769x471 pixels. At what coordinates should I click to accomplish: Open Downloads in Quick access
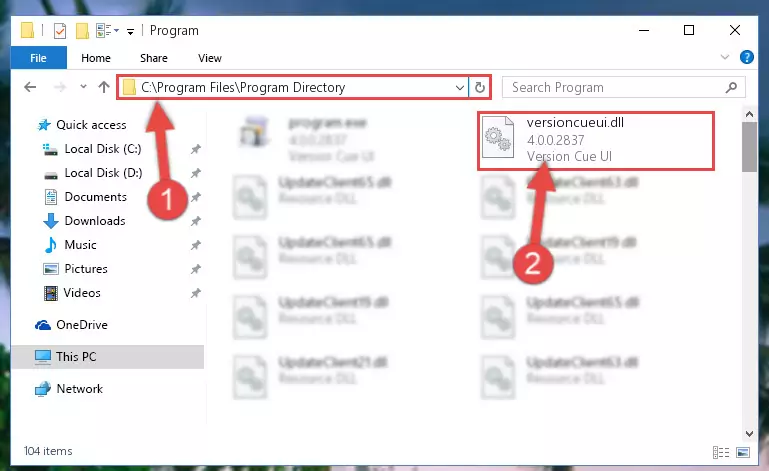coord(95,221)
